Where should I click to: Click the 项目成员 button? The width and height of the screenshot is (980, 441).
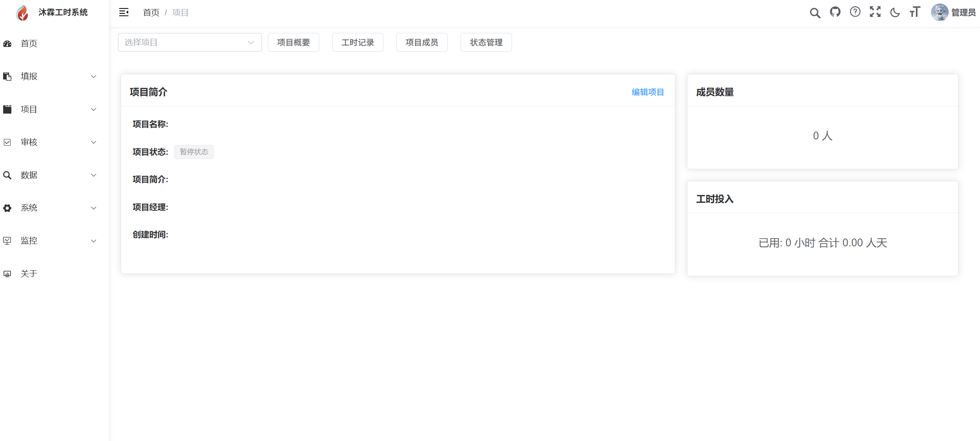point(422,42)
